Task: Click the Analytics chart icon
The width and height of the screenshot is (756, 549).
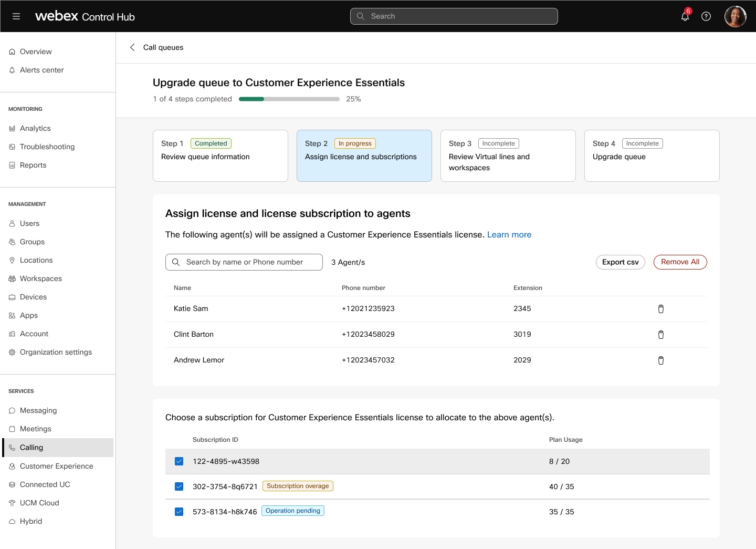Action: click(x=12, y=129)
